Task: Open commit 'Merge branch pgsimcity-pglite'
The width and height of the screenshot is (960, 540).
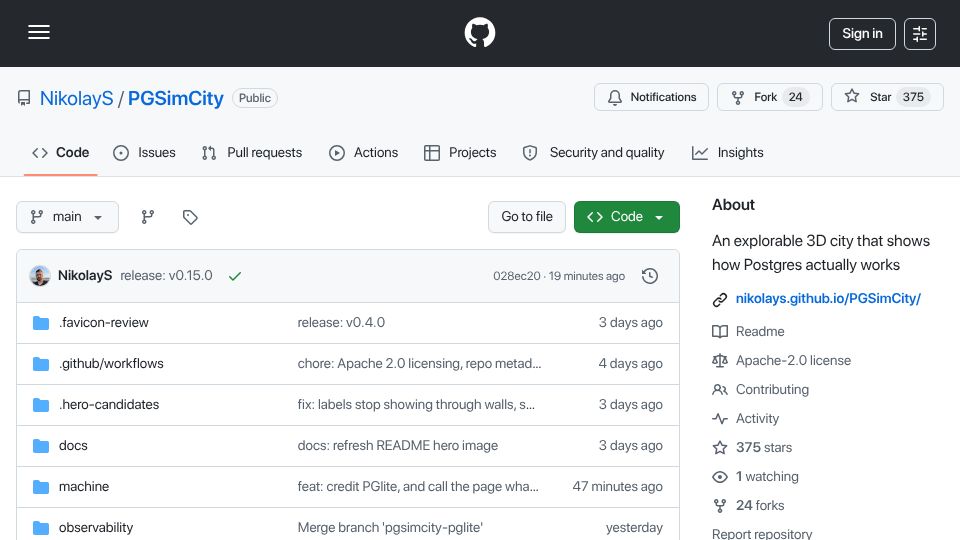Action: click(390, 528)
